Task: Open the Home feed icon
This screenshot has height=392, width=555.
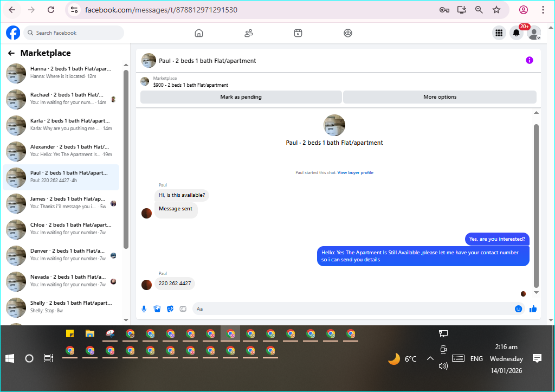Action: [199, 33]
